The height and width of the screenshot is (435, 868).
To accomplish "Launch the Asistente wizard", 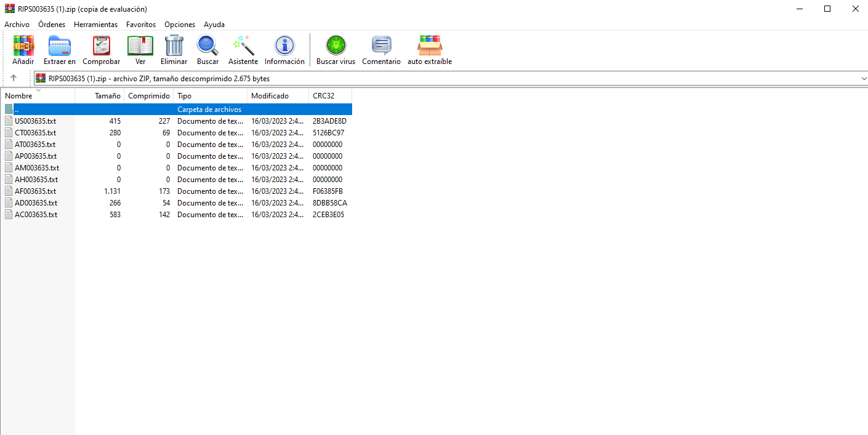I will click(243, 50).
